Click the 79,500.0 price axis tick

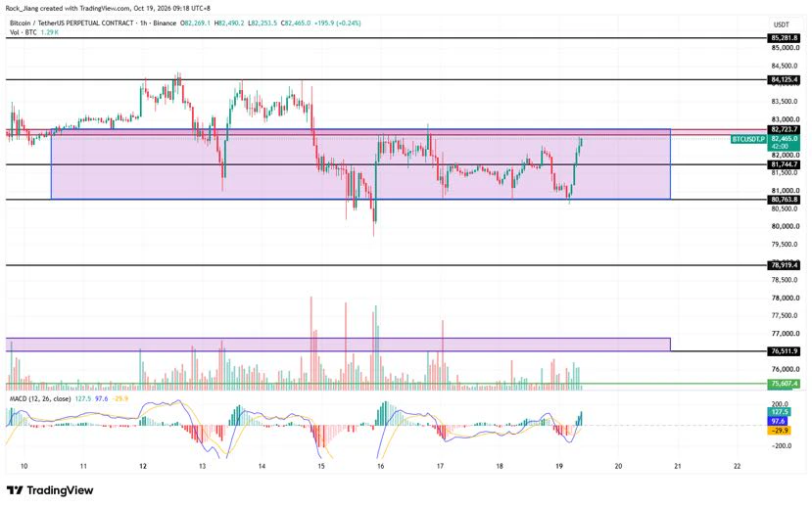[786, 245]
